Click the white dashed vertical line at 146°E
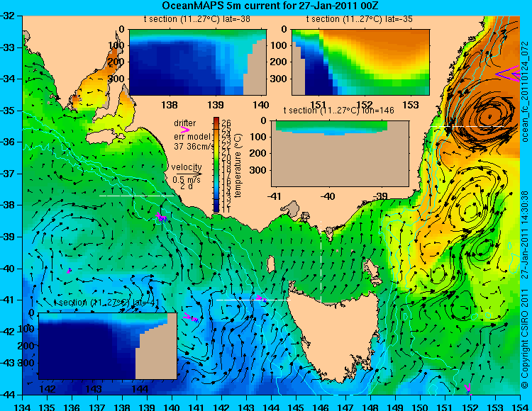This screenshot has width=532, height=411. tap(321, 261)
